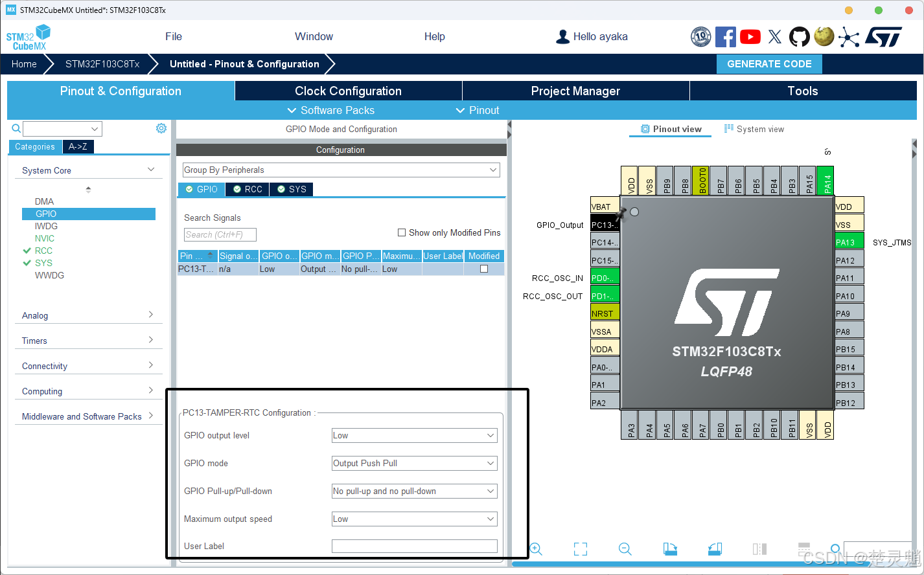Click the user profile icon
Viewport: 924px width, 575px height.
562,37
